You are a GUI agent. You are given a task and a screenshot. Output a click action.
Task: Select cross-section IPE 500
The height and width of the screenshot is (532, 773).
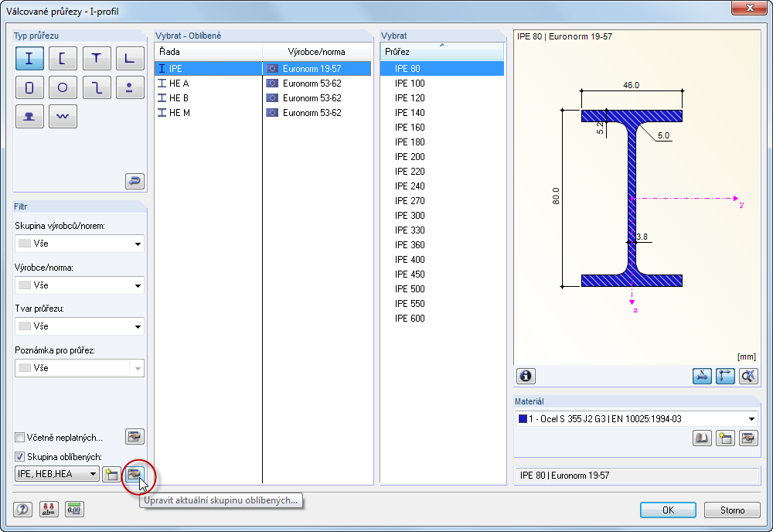click(441, 289)
